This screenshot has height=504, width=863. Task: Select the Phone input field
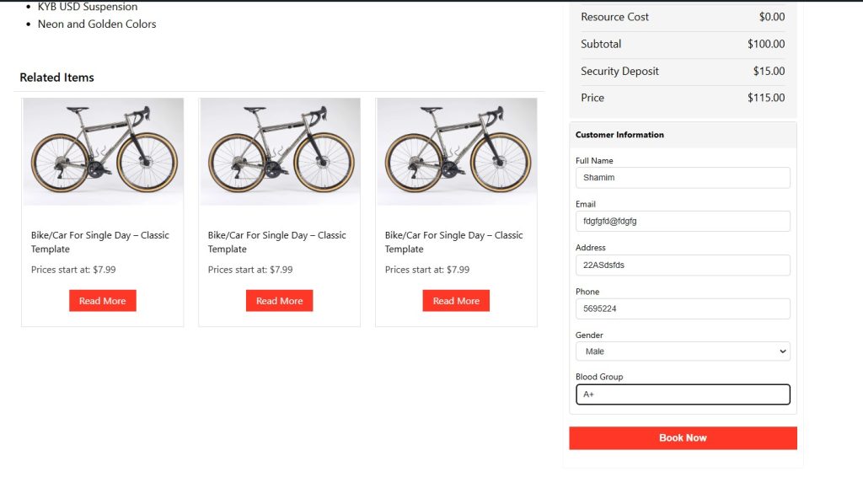683,309
